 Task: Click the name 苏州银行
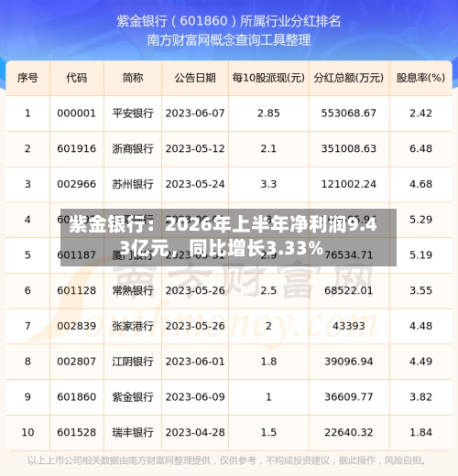coord(133,184)
